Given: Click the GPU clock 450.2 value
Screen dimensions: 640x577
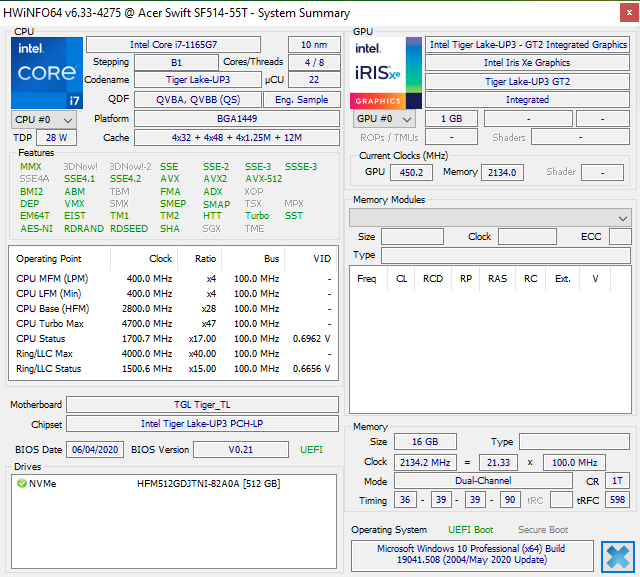Looking at the screenshot, I should (x=411, y=173).
